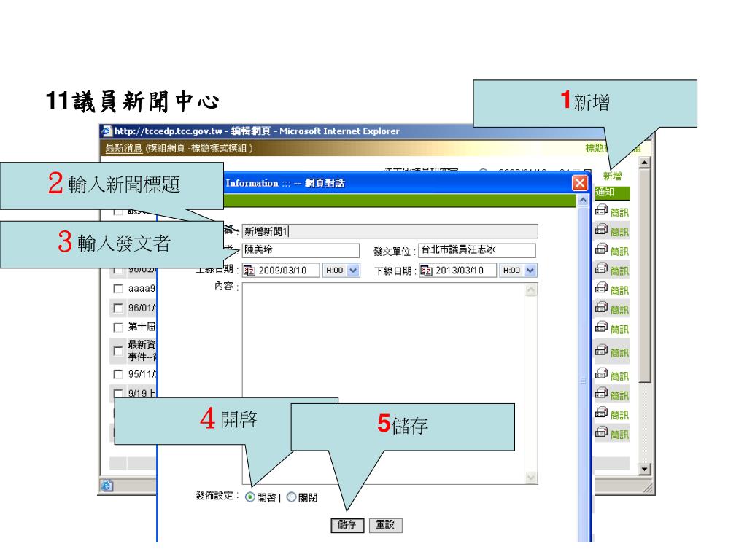This screenshot has width=747, height=560.
Task: Tick the checkbox beside 96/01/ row
Action: 117,308
